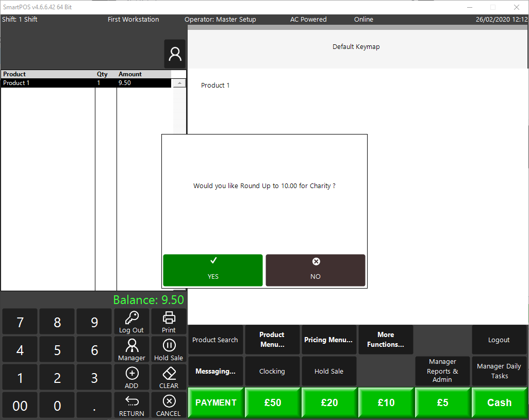Click the green PAYMENT button
529x420 pixels.
pos(216,402)
